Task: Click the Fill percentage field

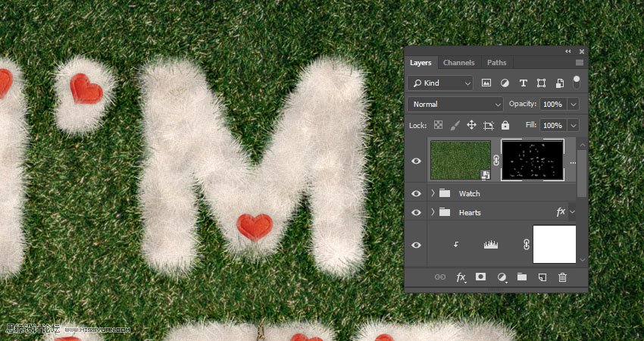Action: [x=552, y=125]
